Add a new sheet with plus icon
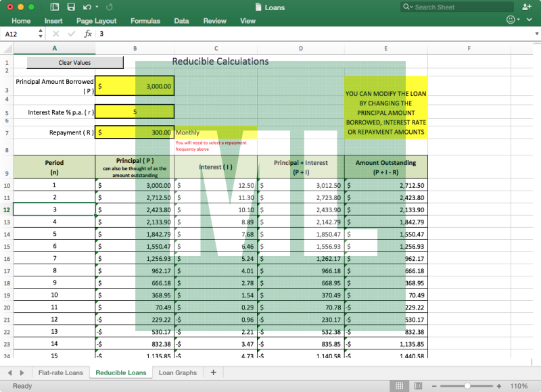541x392 pixels. (x=213, y=372)
